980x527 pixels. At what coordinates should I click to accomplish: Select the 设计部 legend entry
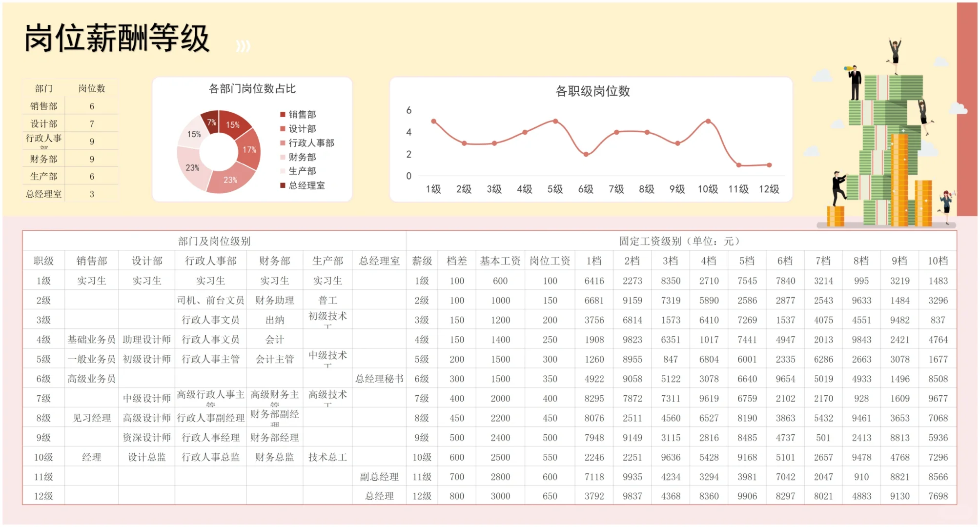pos(302,129)
